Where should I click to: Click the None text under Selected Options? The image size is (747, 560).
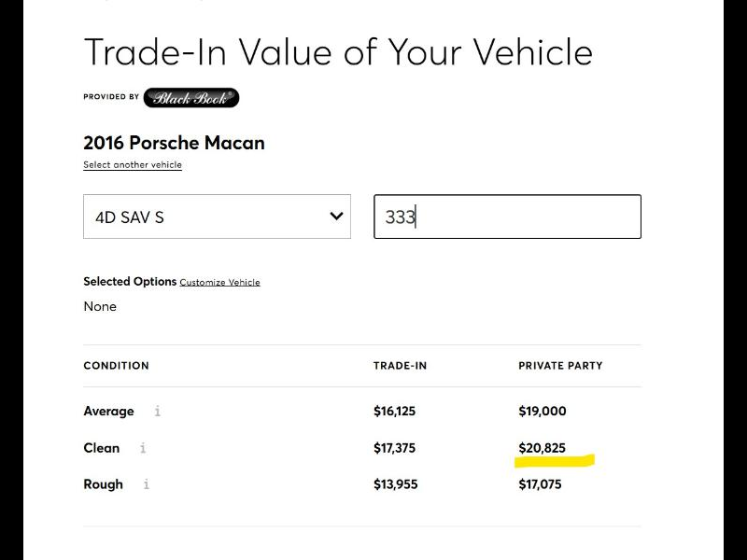point(99,306)
